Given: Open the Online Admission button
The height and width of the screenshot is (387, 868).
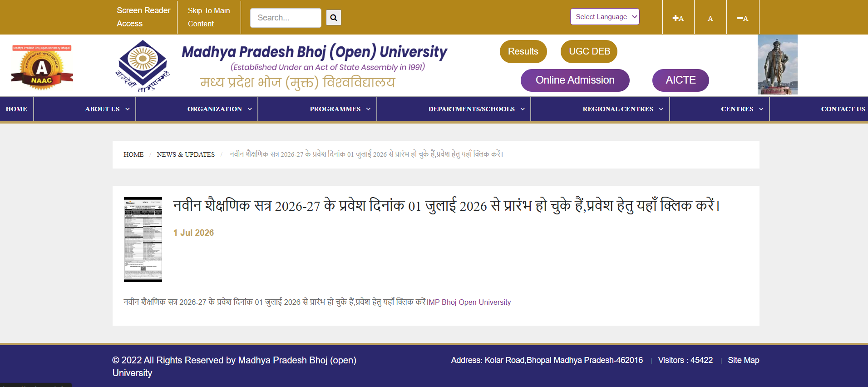Looking at the screenshot, I should point(575,80).
